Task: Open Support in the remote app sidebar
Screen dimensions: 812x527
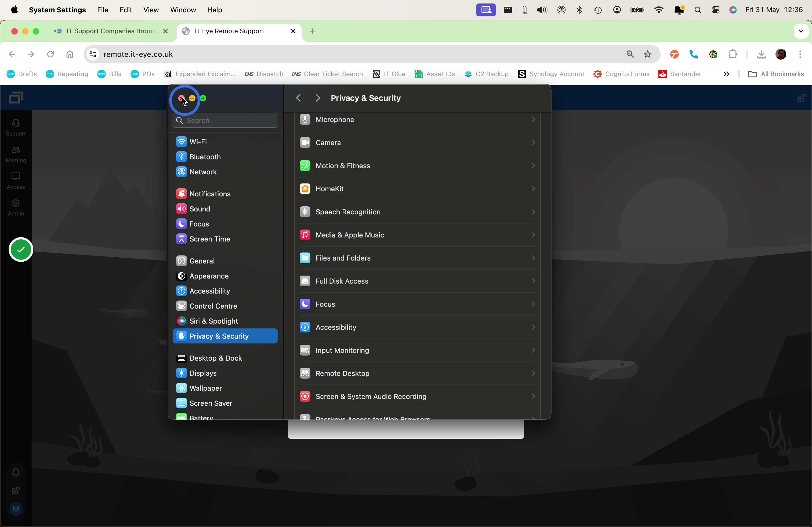Action: 16,127
